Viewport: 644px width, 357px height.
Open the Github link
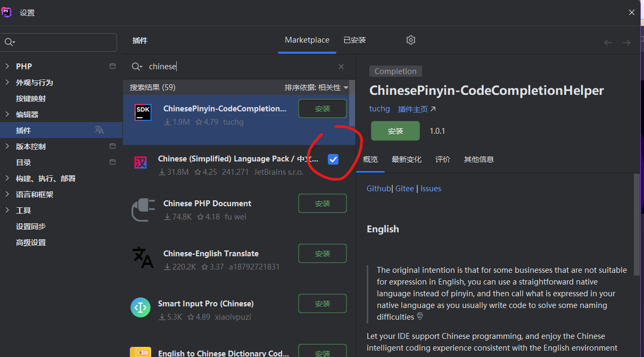coord(378,189)
